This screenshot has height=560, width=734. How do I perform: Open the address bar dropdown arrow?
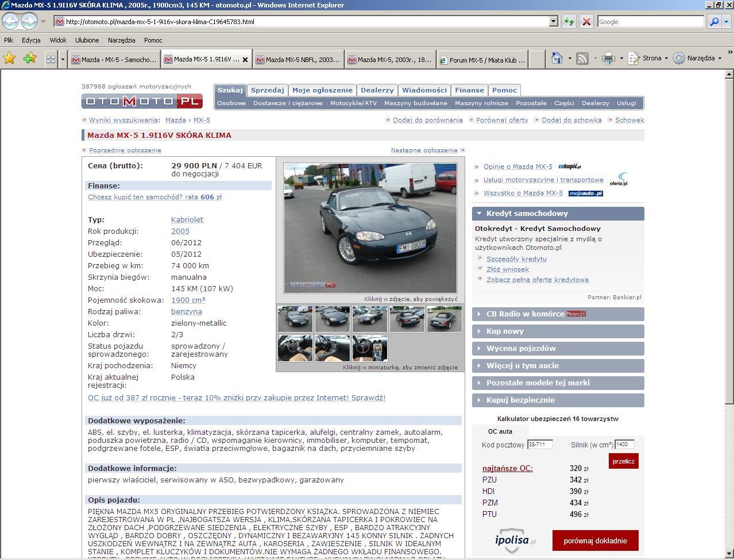[554, 22]
